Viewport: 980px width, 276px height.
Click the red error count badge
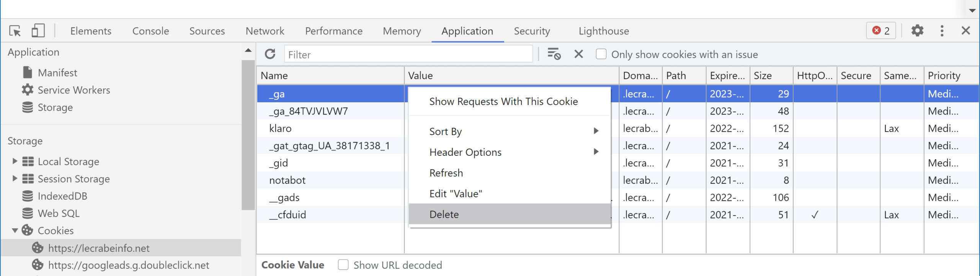click(881, 31)
